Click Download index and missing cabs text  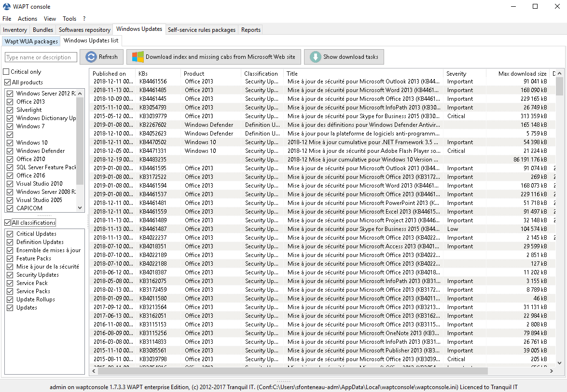(x=220, y=57)
